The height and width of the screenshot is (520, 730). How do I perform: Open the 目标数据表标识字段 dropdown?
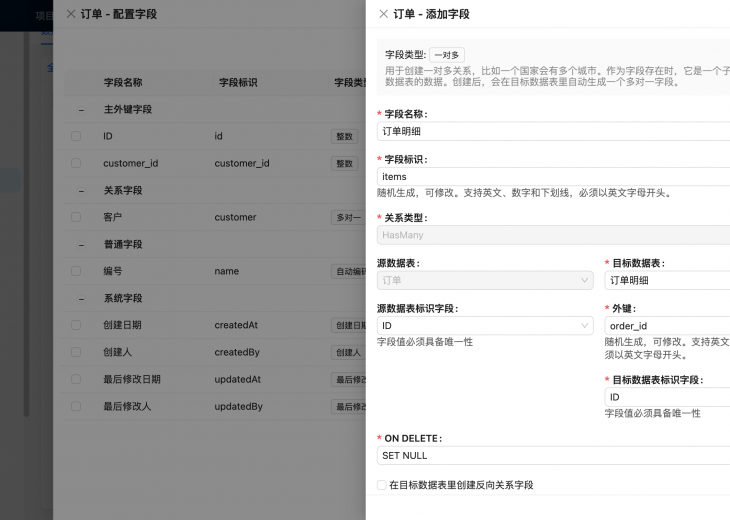pyautogui.click(x=667, y=397)
